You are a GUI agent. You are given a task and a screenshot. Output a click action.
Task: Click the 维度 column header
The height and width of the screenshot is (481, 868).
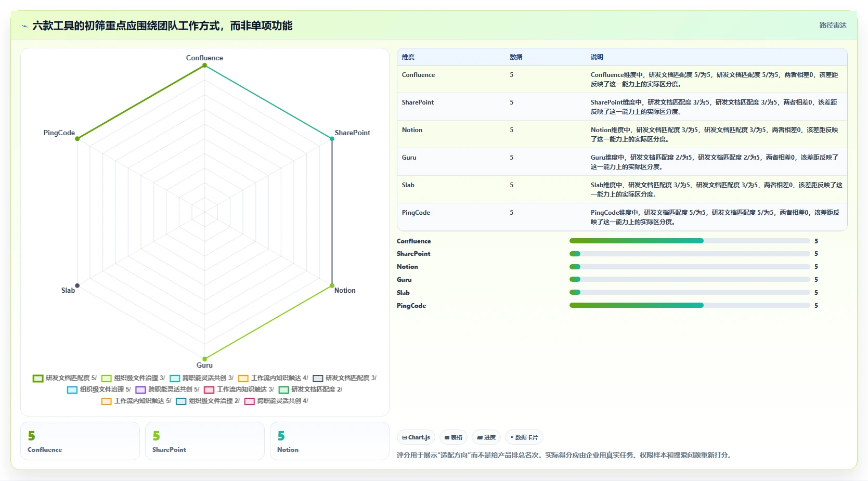pyautogui.click(x=408, y=57)
